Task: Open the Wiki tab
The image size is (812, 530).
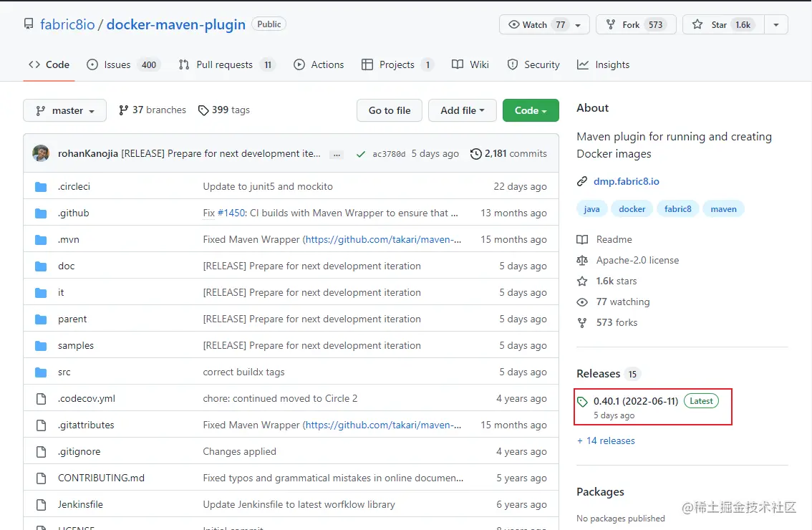Action: click(x=470, y=64)
